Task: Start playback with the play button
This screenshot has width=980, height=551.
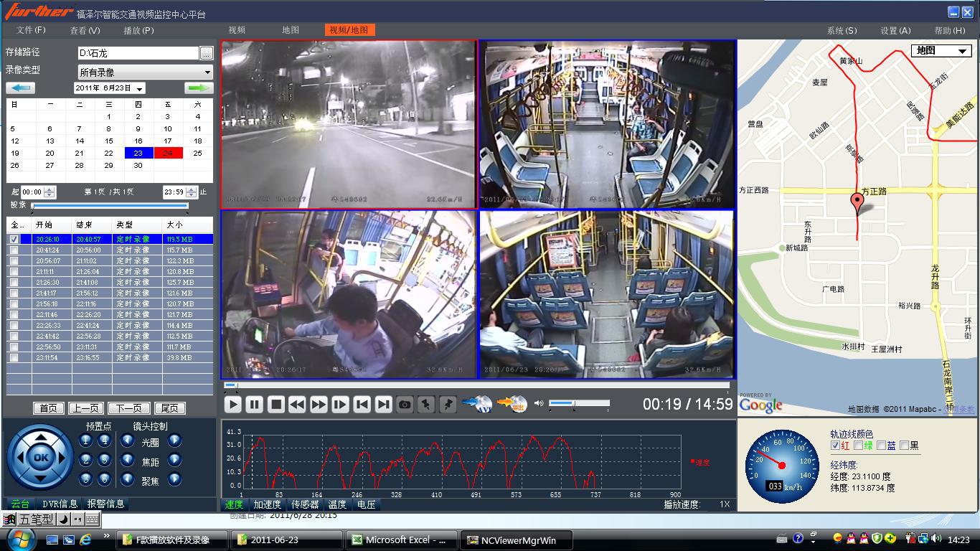Action: pos(233,405)
